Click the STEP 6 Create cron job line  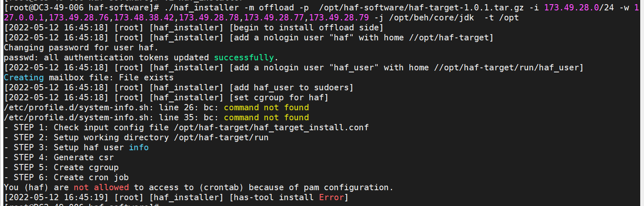click(x=66, y=177)
